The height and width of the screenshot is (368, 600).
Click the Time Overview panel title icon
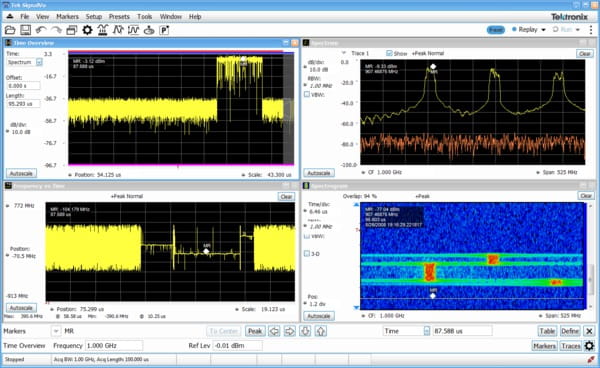click(x=8, y=42)
